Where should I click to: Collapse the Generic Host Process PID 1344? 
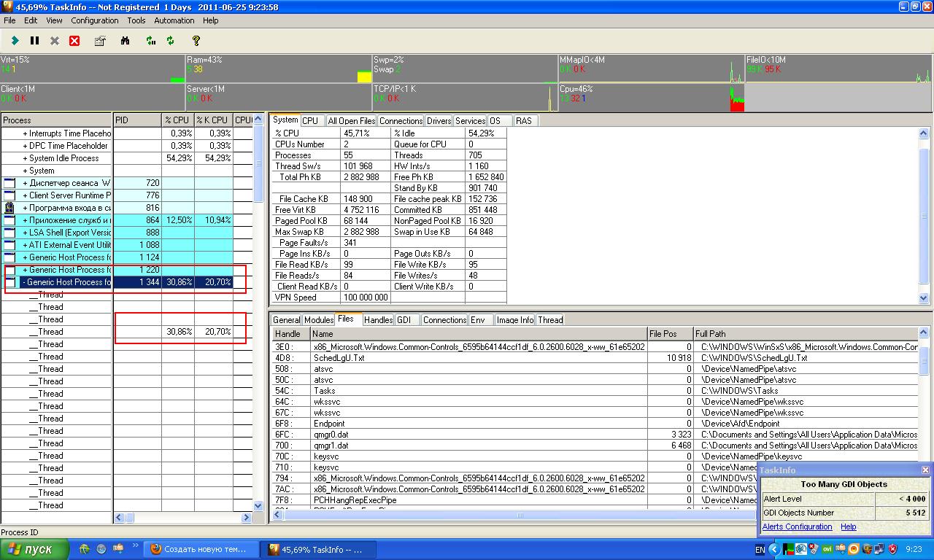point(25,282)
